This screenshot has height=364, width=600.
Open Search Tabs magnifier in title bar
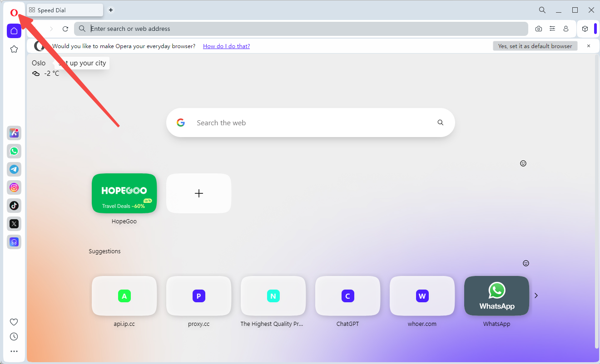tap(542, 10)
